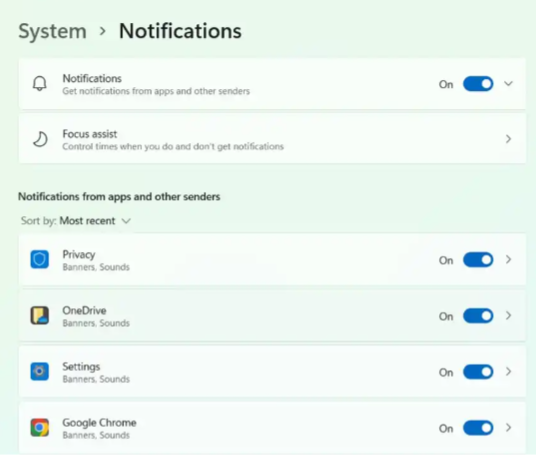Click the Privacy shield app icon
Image resolution: width=536 pixels, height=462 pixels.
tap(40, 259)
